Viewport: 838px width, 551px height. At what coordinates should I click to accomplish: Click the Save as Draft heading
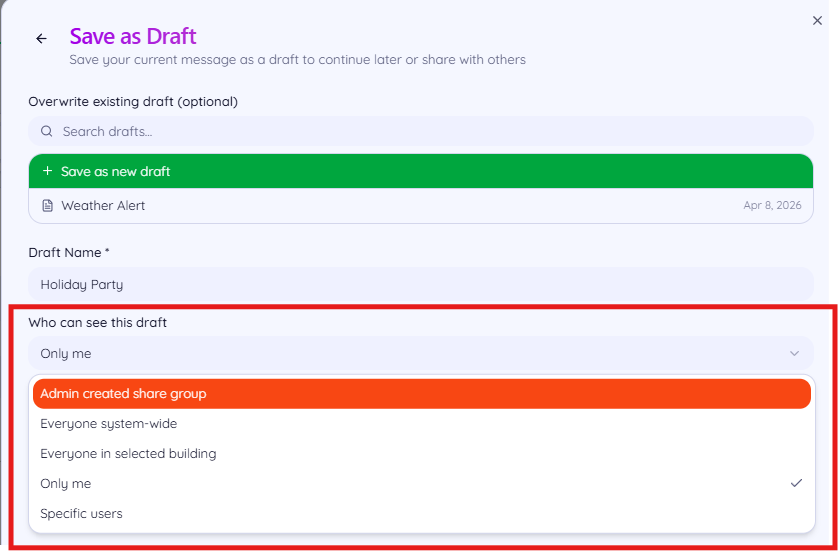[133, 36]
